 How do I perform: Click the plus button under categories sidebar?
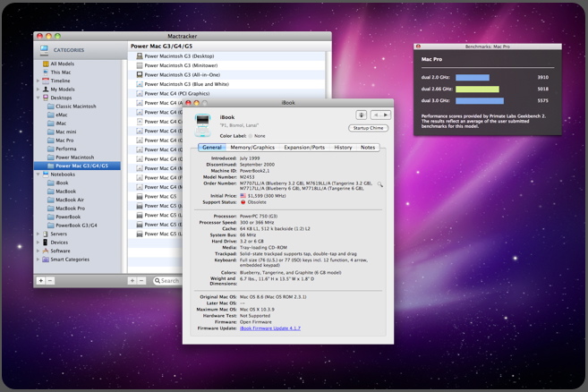tap(41, 281)
